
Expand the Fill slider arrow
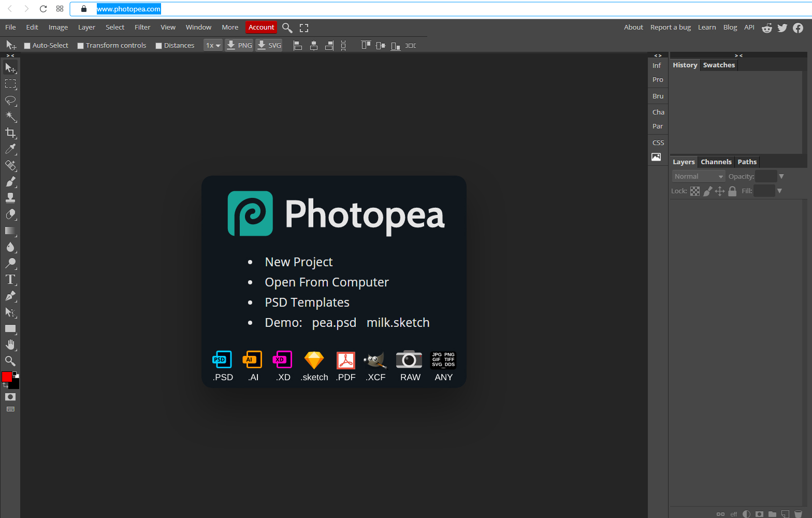(x=779, y=191)
